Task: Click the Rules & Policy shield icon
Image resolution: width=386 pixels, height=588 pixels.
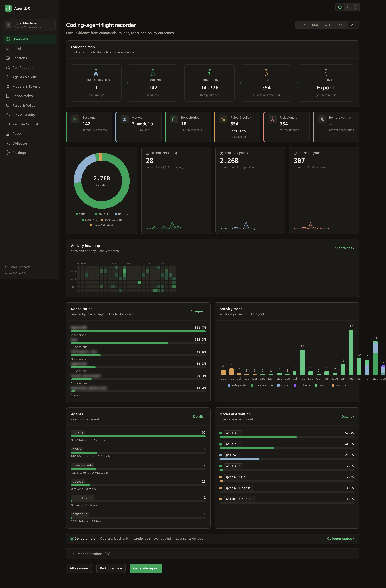Action: pos(8,105)
